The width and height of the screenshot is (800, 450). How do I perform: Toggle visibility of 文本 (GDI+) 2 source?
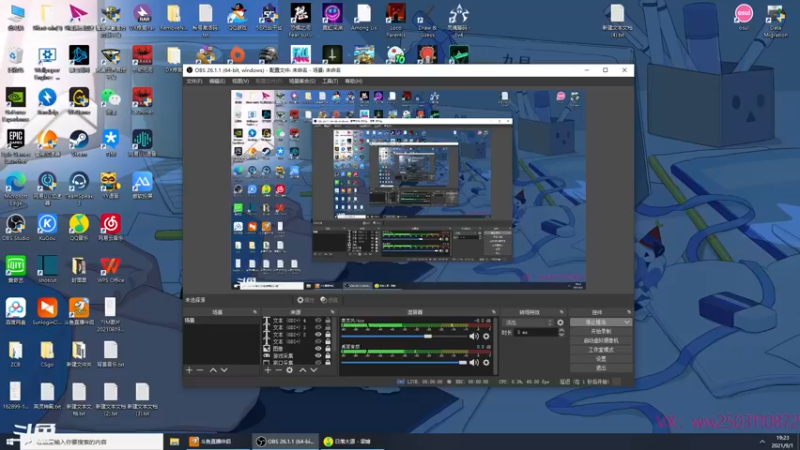pyautogui.click(x=318, y=335)
